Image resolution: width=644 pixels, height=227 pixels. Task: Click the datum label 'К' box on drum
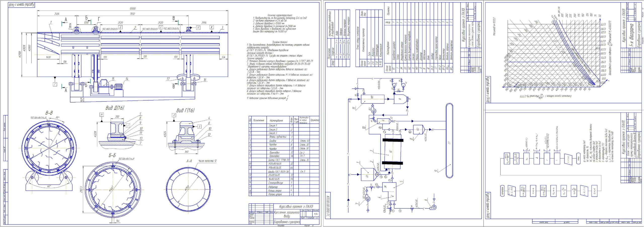198,28
